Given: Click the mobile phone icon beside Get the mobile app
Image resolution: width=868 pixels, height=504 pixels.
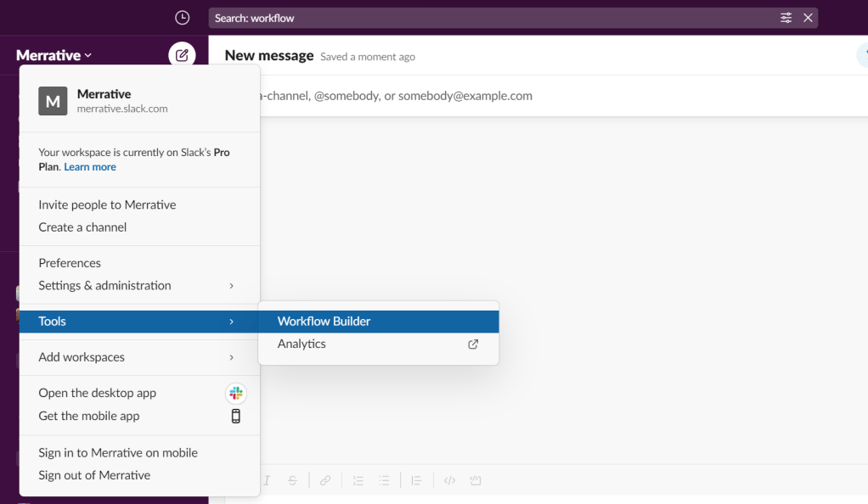Looking at the screenshot, I should (235, 416).
